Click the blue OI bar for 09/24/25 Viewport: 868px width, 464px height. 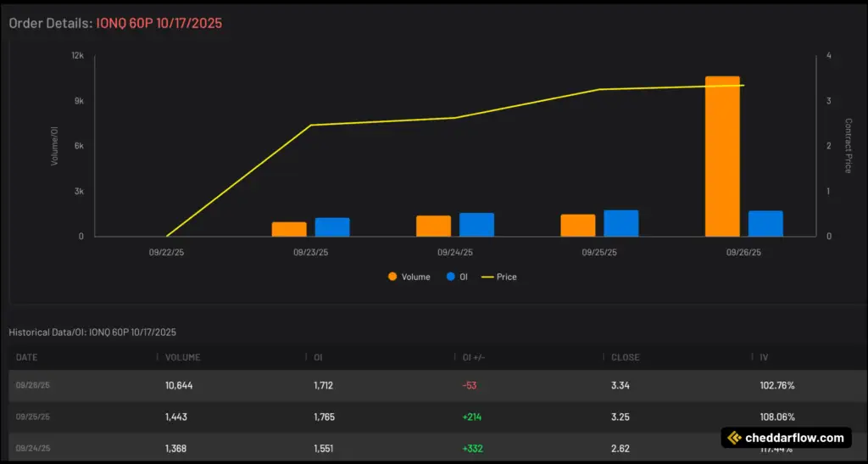(x=476, y=225)
